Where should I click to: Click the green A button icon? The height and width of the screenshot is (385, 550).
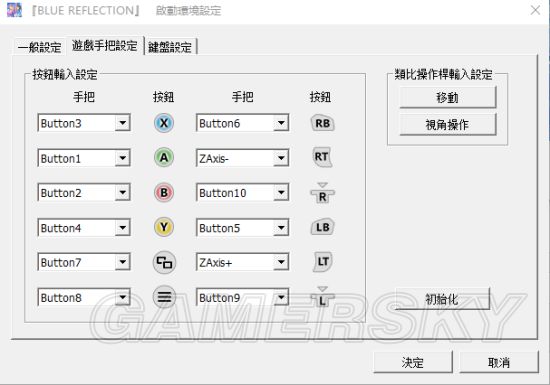coord(164,157)
